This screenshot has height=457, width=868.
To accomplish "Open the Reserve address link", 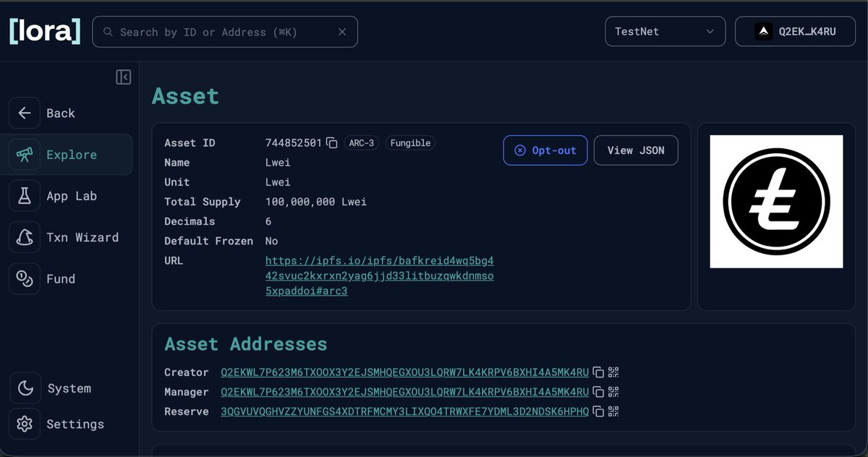I will tap(405, 411).
